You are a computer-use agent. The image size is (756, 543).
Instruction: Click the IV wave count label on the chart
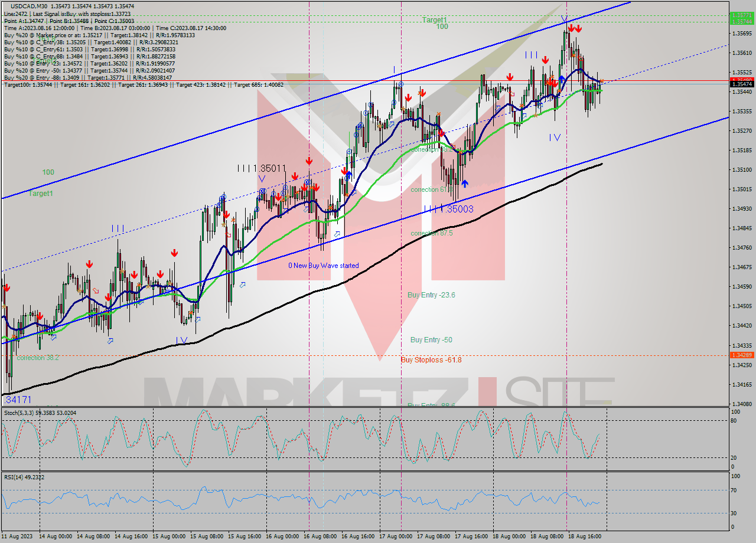coord(554,137)
